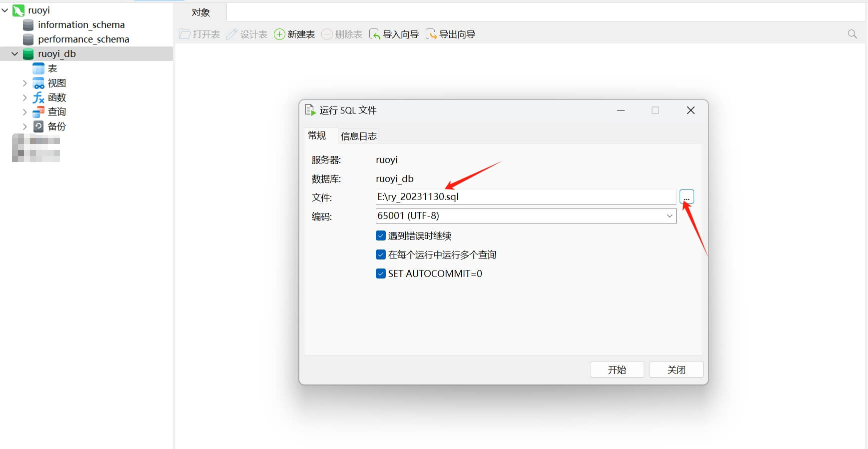Open 导入向导 import wizard
Viewport: 868px width, 449px height.
tap(394, 34)
